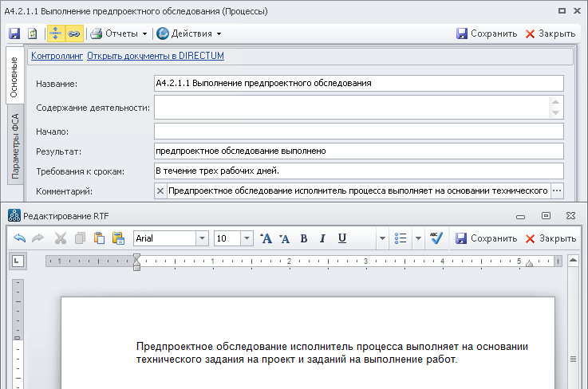Click the Paste clipboard icon
This screenshot has width=588, height=389.
tap(99, 238)
